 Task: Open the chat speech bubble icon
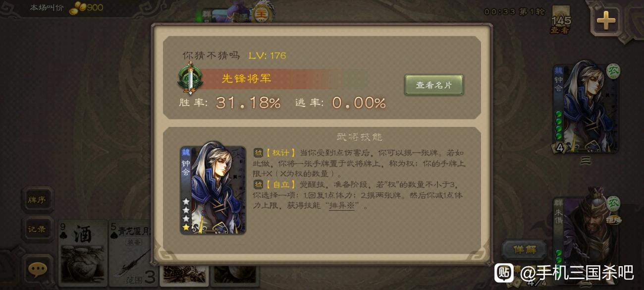click(38, 269)
